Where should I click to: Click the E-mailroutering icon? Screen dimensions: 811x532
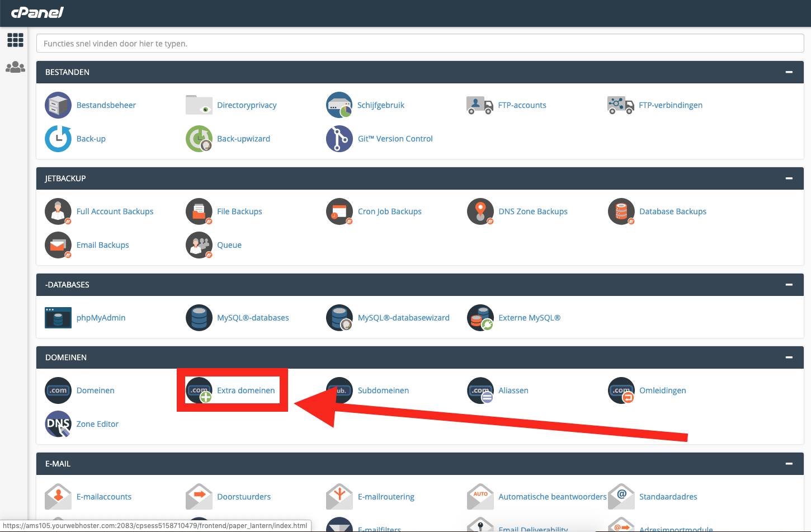pos(340,497)
